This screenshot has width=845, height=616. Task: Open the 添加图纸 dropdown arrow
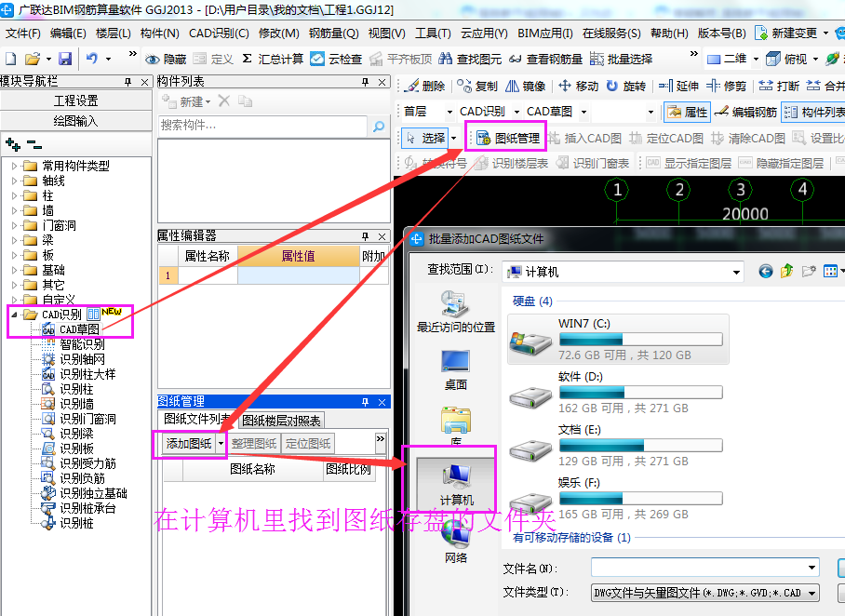(221, 444)
